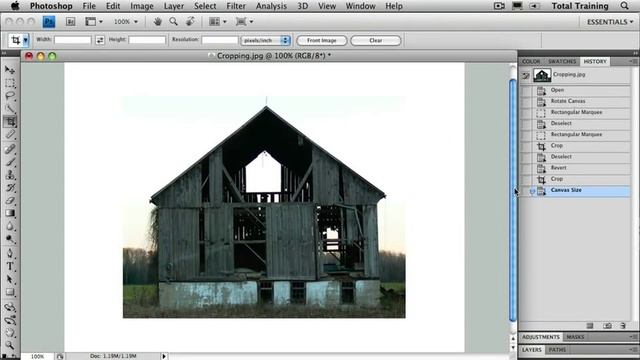Click the History state slider marker
This screenshot has width=640, height=360.
tap(532, 191)
